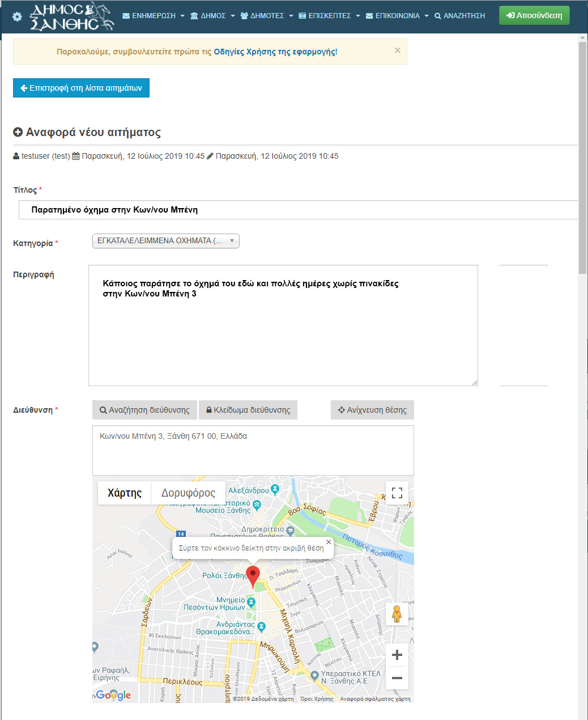Click the Street View pegman icon
Image resolution: width=588 pixels, height=720 pixels.
397,614
